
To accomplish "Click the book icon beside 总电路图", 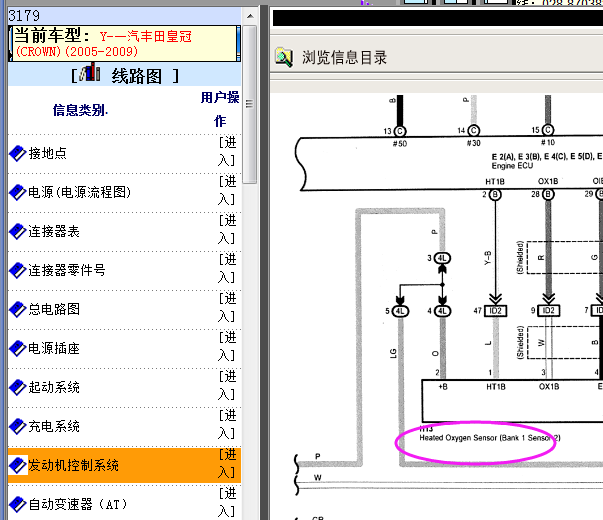I will pos(17,309).
